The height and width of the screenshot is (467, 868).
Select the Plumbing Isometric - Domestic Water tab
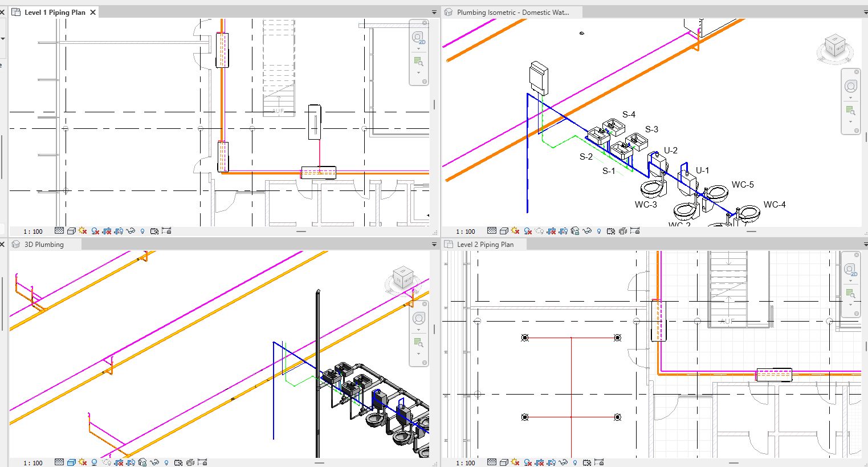(512, 12)
